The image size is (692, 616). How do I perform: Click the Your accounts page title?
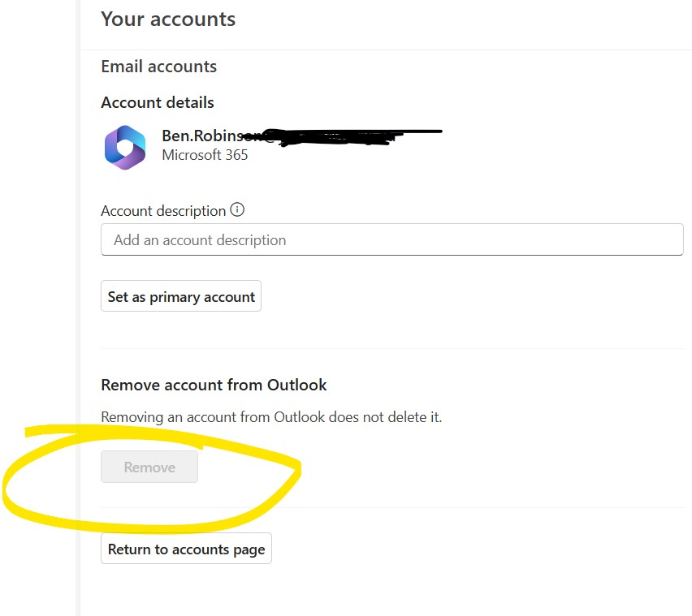168,19
